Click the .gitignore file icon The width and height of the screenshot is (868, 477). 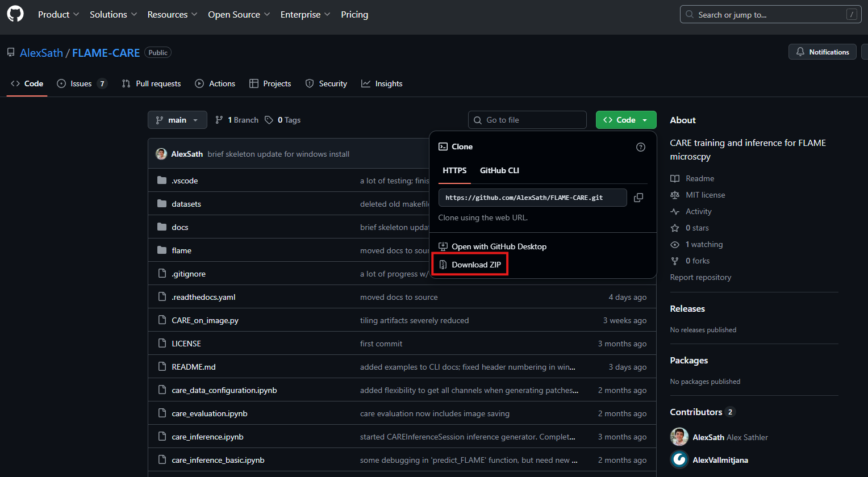(162, 274)
